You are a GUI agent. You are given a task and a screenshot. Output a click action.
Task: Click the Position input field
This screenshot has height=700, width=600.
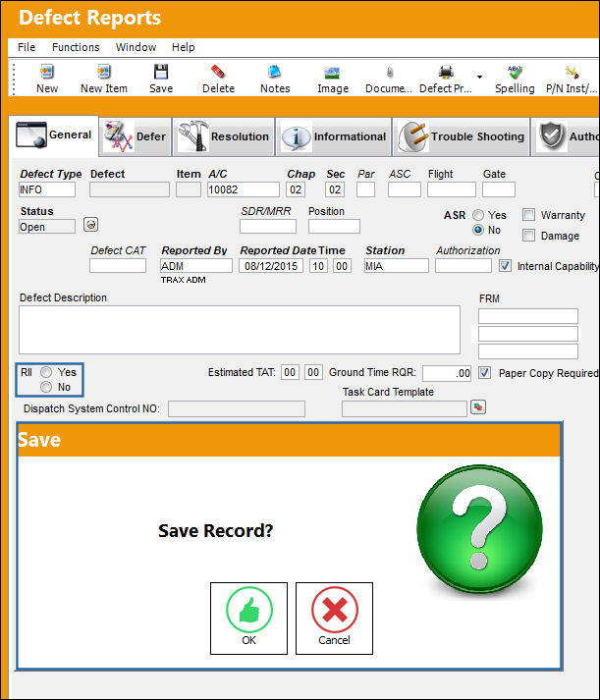point(334,227)
